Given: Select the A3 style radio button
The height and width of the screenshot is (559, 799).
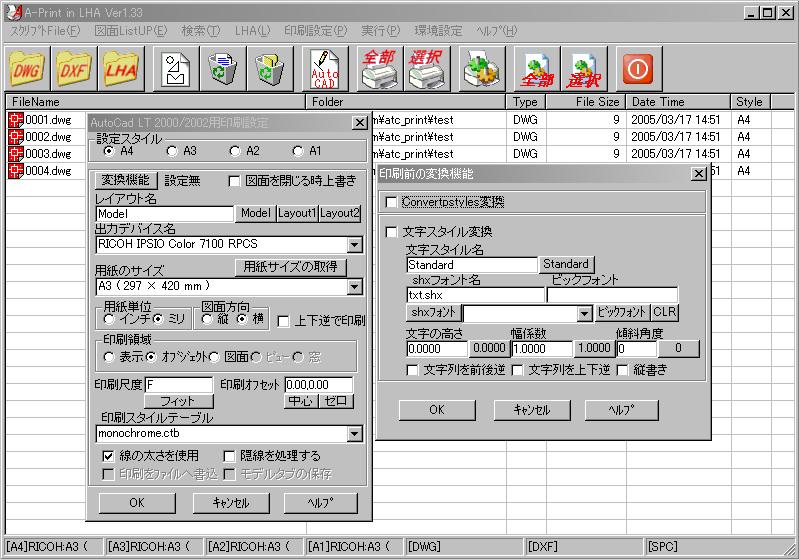Looking at the screenshot, I should tap(172, 151).
